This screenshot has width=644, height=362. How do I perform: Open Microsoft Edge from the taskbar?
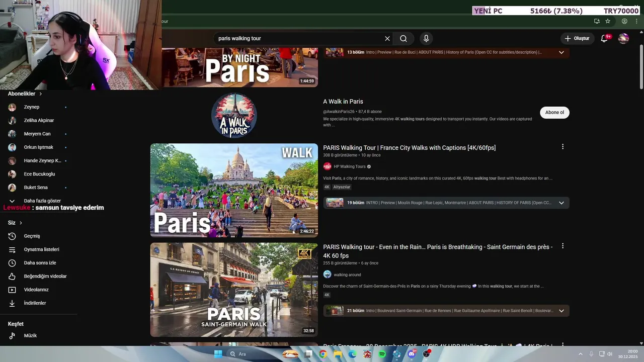353,354
